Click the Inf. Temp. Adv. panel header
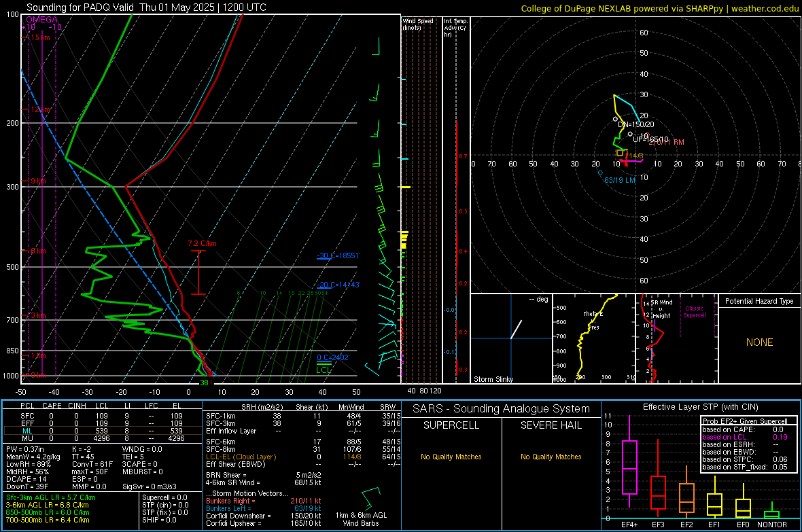The image size is (802, 532). pos(455,28)
